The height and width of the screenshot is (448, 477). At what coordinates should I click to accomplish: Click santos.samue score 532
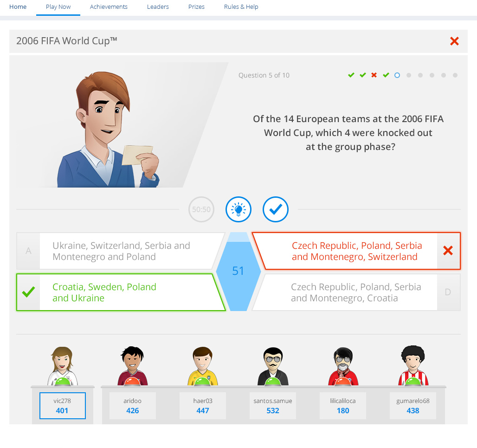[273, 410]
